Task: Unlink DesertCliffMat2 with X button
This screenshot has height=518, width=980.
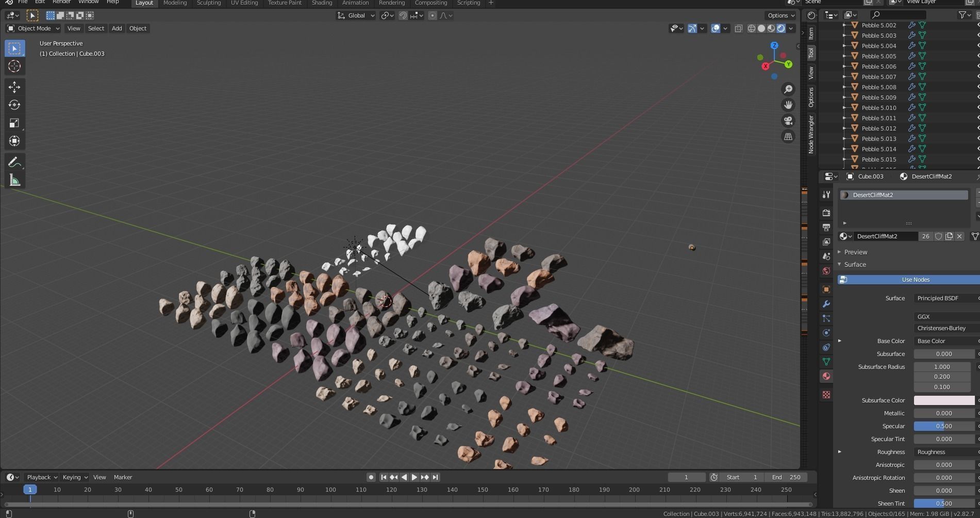Action: tap(959, 236)
